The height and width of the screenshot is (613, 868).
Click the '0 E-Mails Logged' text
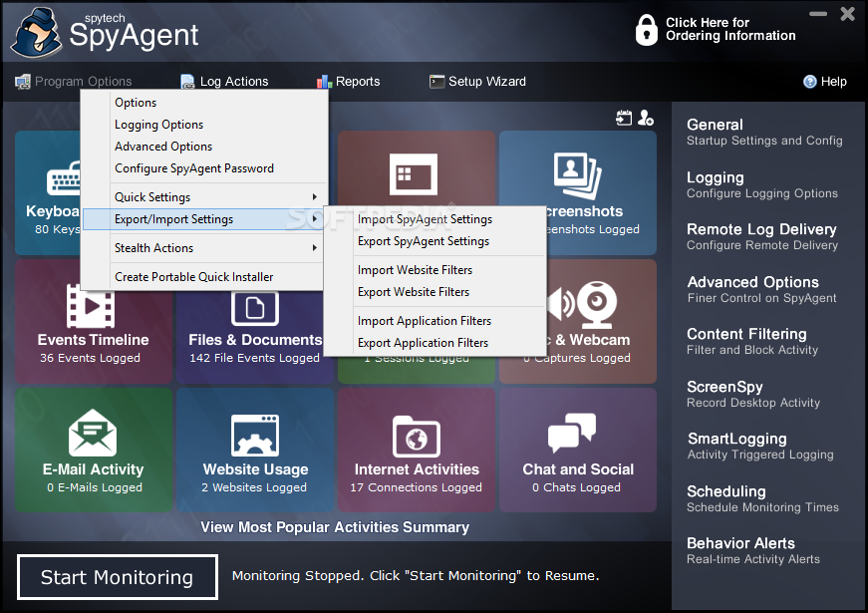point(95,487)
